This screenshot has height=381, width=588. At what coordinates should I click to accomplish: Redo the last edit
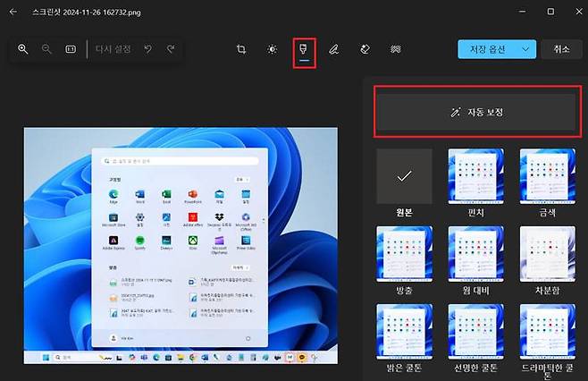170,49
